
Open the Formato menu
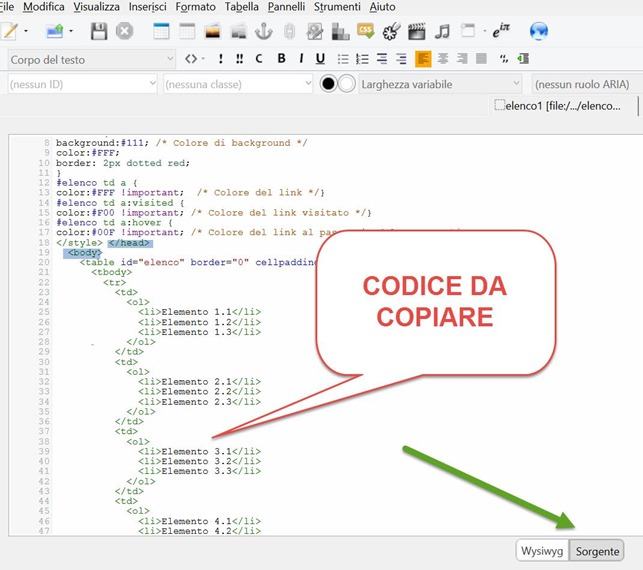pos(196,7)
